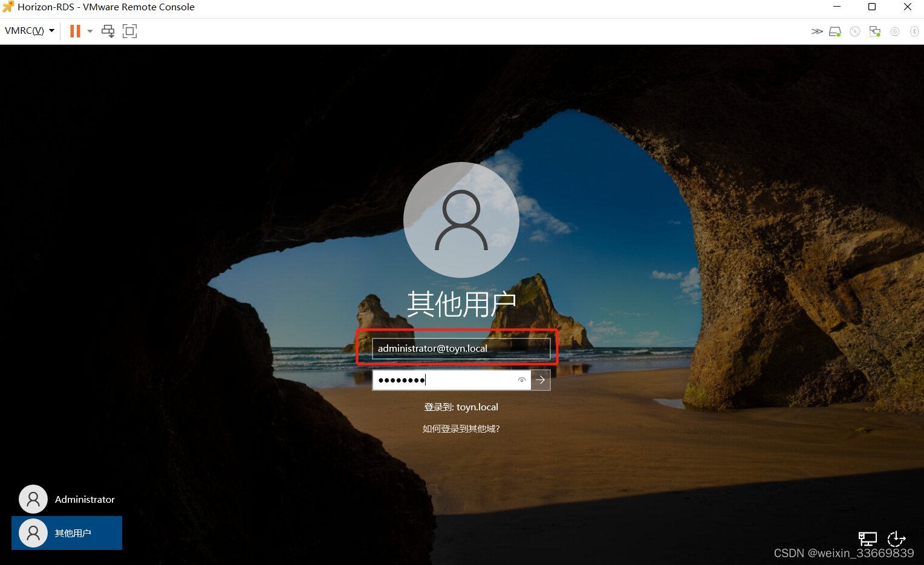Click the 登录到: toyn.local text

point(461,407)
